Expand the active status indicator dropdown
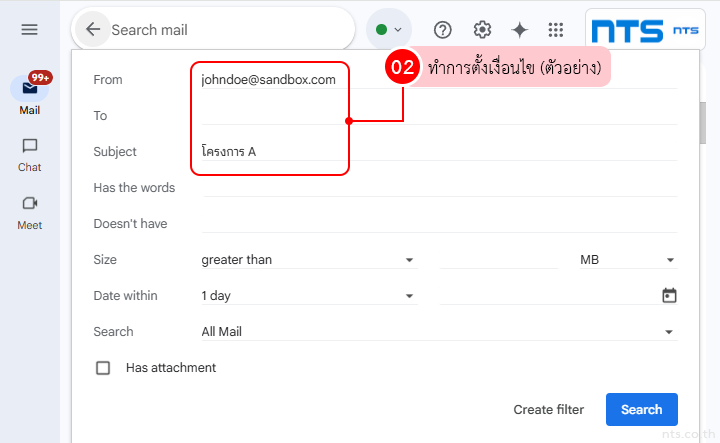The image size is (720, 443). point(389,30)
